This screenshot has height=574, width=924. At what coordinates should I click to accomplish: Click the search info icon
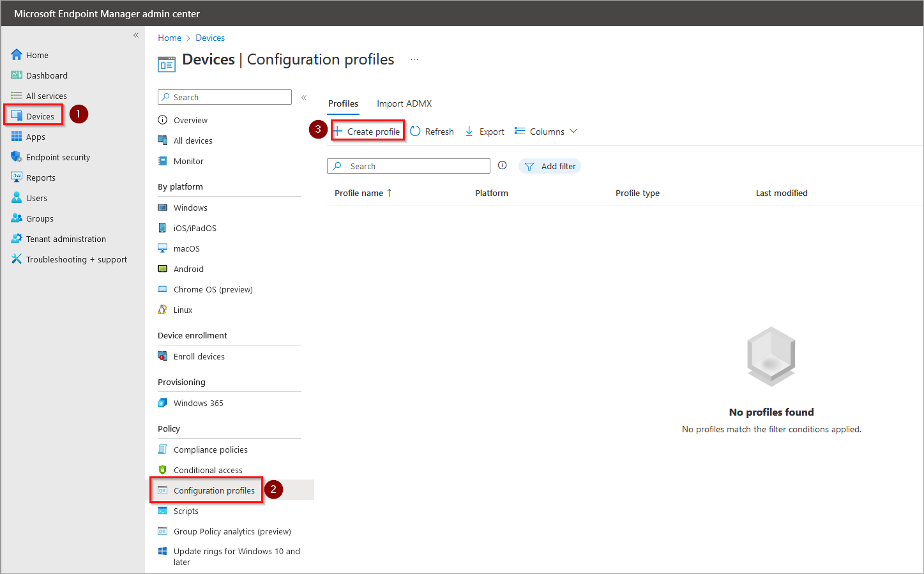(503, 165)
